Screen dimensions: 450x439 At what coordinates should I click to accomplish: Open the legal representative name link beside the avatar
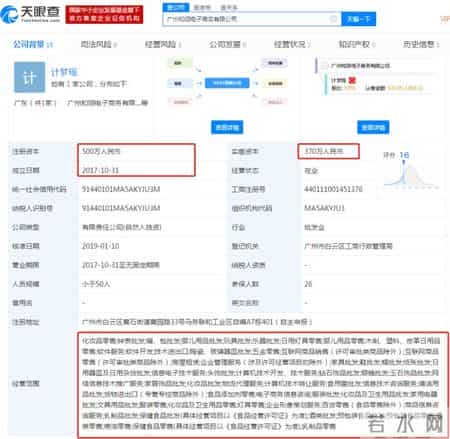(64, 72)
